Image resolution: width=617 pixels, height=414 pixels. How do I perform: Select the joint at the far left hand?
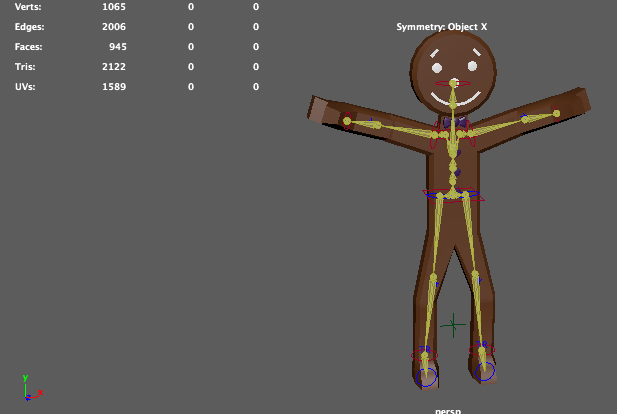347,121
